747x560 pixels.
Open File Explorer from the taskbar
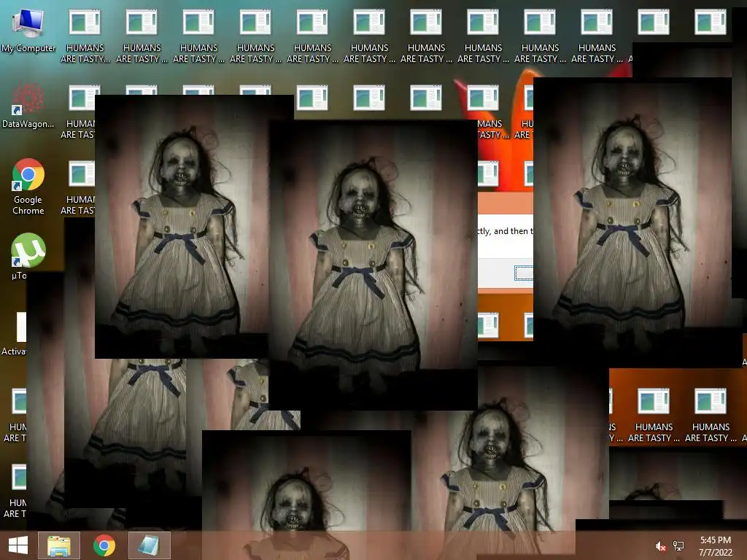coord(59,545)
